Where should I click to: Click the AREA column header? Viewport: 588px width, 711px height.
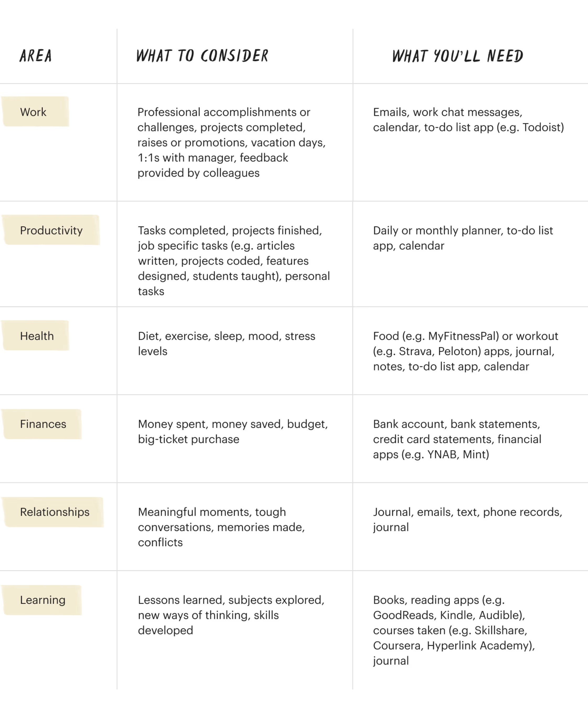[35, 55]
